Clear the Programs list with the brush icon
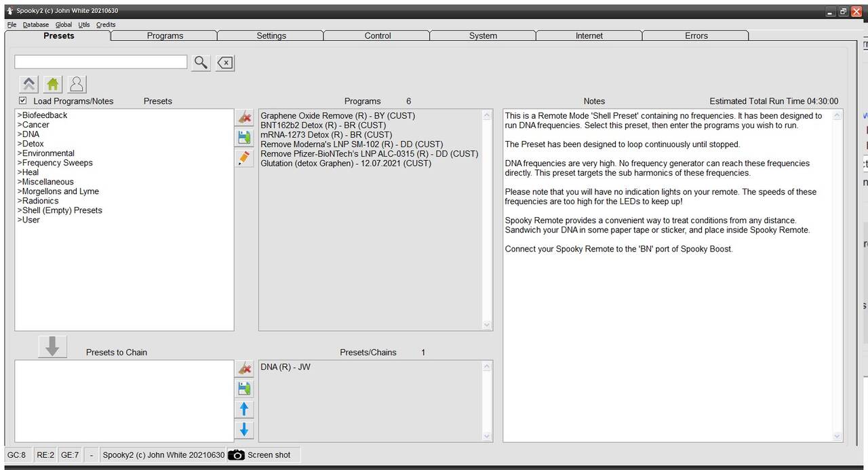The width and height of the screenshot is (868, 470). tap(244, 117)
